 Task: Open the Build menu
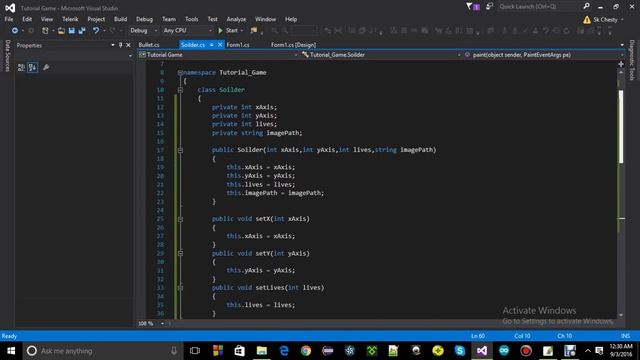[x=120, y=19]
